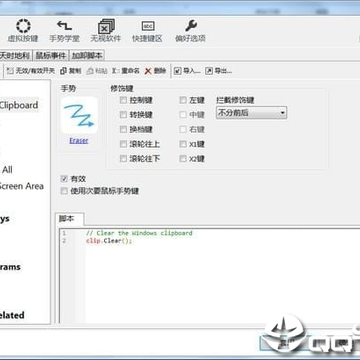Viewport: 360px width, 360px height.
Task: Open the 无视软件 ignored apps section
Action: pyautogui.click(x=106, y=31)
